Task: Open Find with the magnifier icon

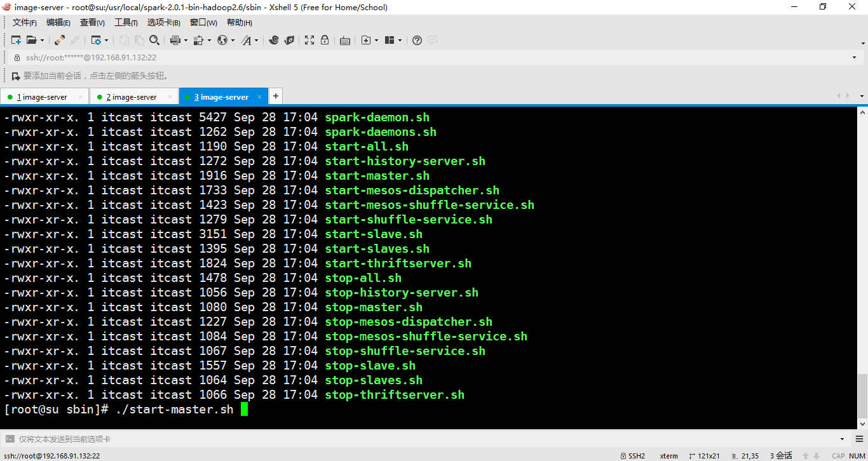Action: (154, 40)
